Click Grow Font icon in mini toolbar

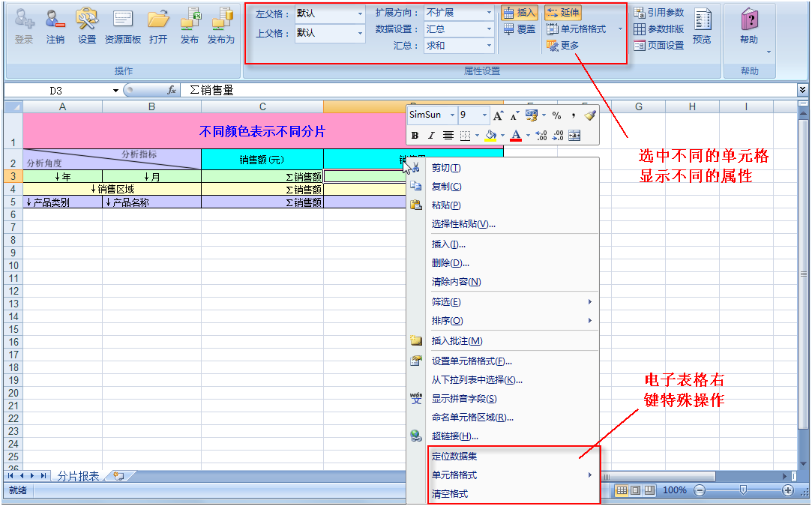498,115
